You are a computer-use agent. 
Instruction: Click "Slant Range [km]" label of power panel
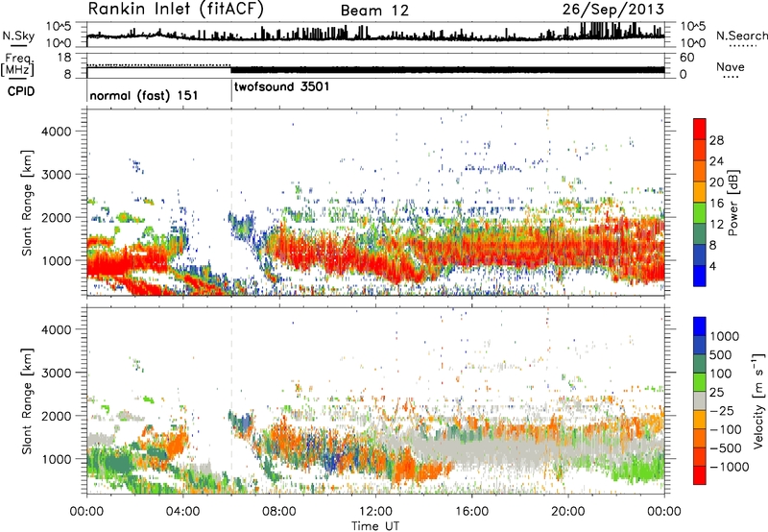(27, 203)
